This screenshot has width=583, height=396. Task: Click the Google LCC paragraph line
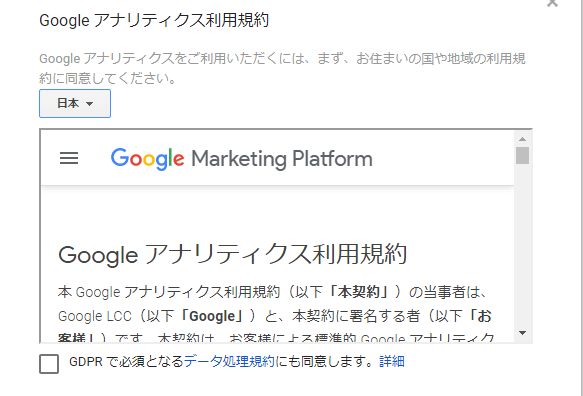click(x=275, y=316)
